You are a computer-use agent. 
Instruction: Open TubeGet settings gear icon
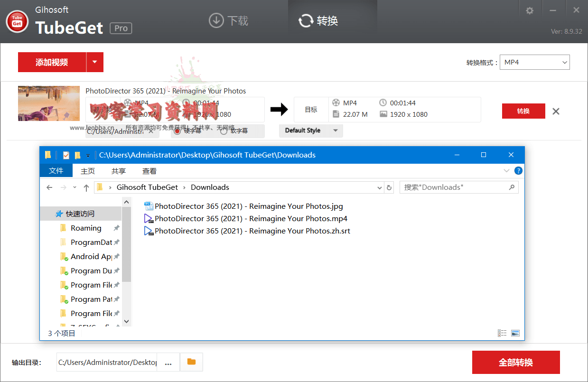(x=530, y=10)
